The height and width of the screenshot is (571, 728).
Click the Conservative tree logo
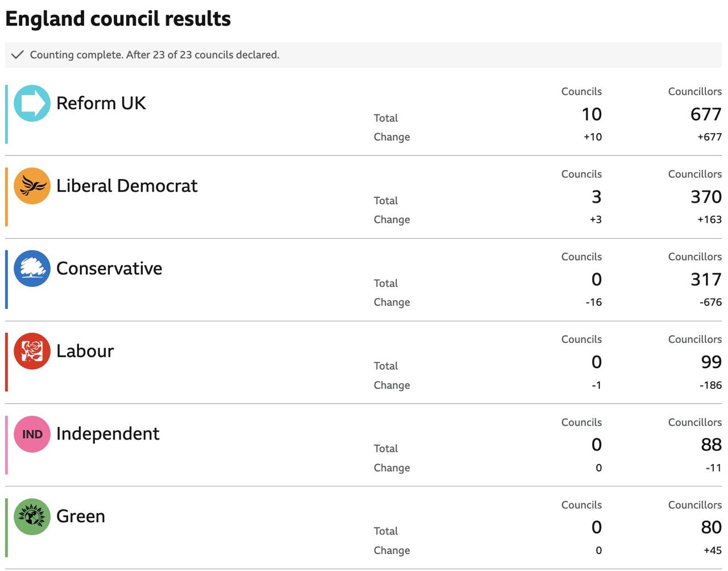coord(32,268)
